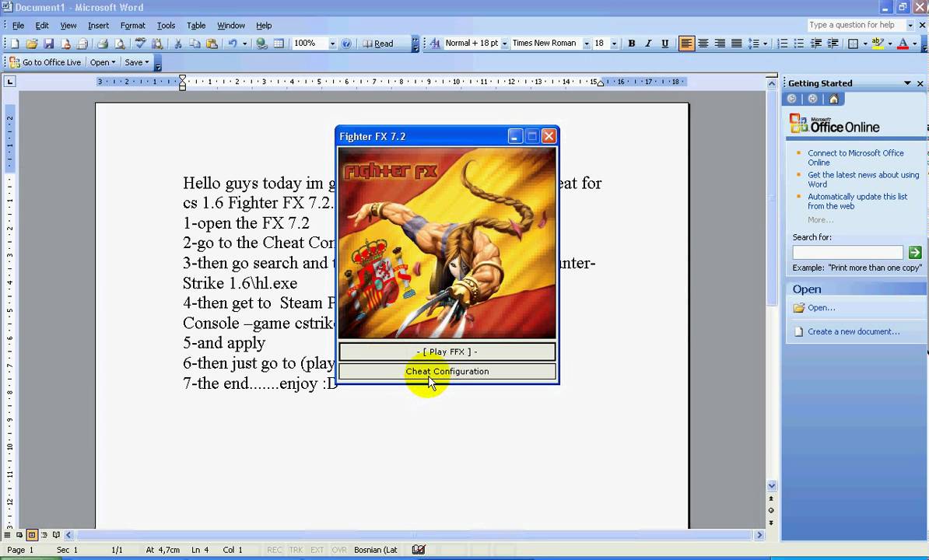This screenshot has height=560, width=929.
Task: Toggle numbered list
Action: pos(783,44)
